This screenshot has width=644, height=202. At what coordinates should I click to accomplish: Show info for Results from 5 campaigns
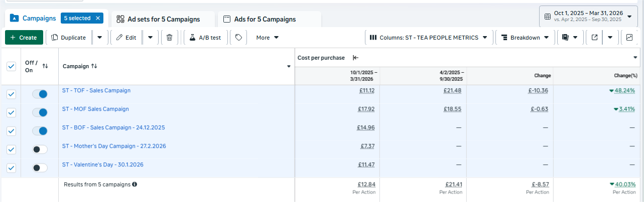click(x=135, y=184)
